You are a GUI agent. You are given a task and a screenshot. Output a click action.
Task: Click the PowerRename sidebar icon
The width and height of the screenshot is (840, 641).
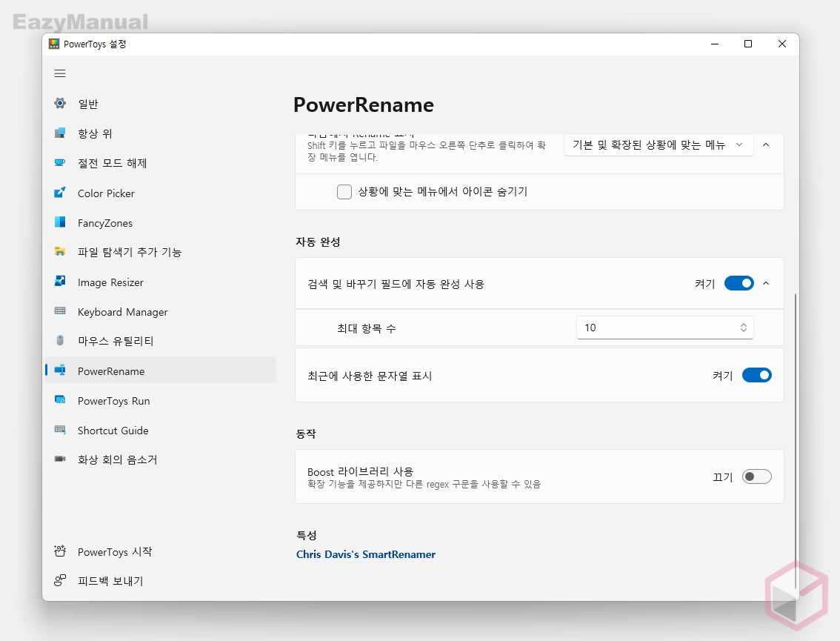(x=60, y=371)
